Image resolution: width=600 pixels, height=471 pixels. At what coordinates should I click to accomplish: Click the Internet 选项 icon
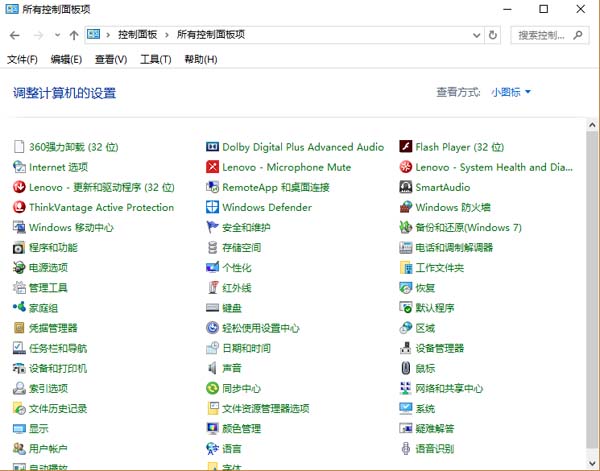19,167
